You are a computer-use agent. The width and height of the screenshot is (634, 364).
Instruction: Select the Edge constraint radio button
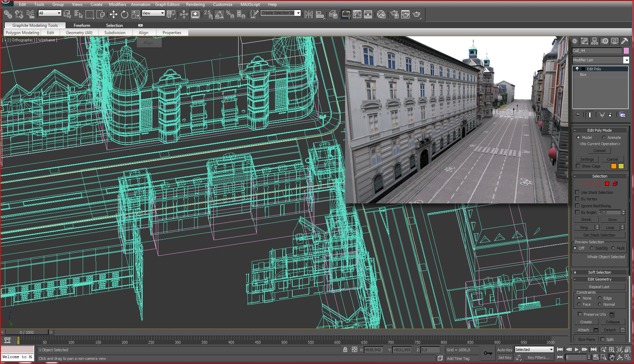coord(600,298)
